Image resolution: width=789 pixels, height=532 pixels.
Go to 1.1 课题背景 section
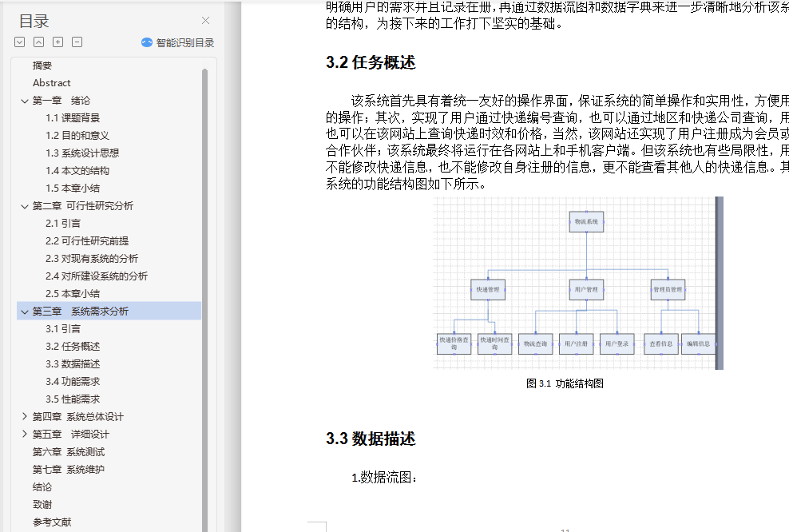(73, 117)
